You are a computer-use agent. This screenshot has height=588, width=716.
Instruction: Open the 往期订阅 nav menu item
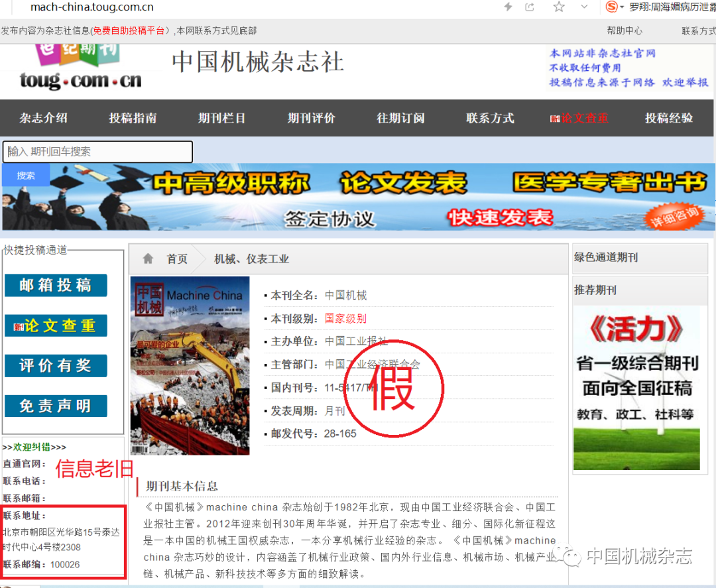tap(401, 118)
